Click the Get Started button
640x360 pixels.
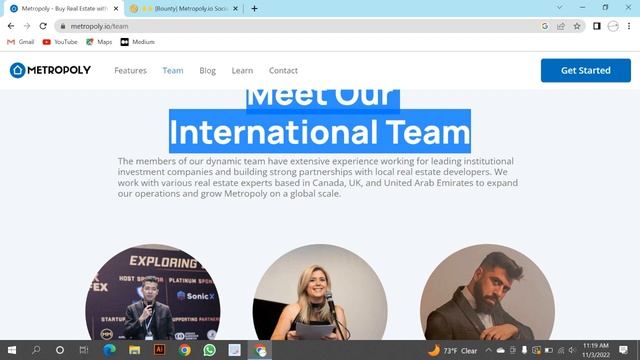[586, 70]
